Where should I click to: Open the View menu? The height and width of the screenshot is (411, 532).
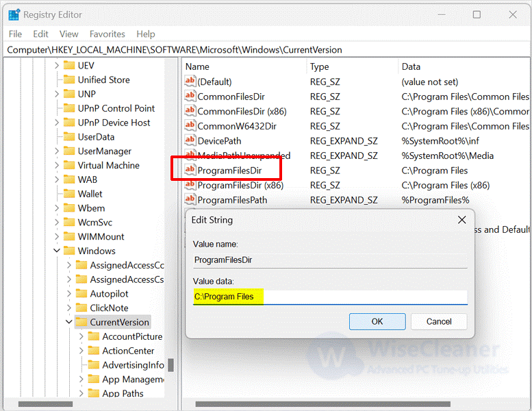[69, 34]
